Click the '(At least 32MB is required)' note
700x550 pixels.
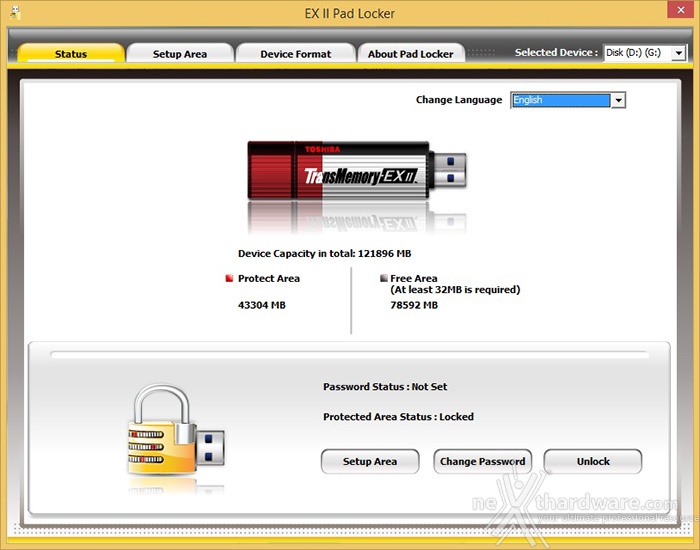(x=455, y=290)
